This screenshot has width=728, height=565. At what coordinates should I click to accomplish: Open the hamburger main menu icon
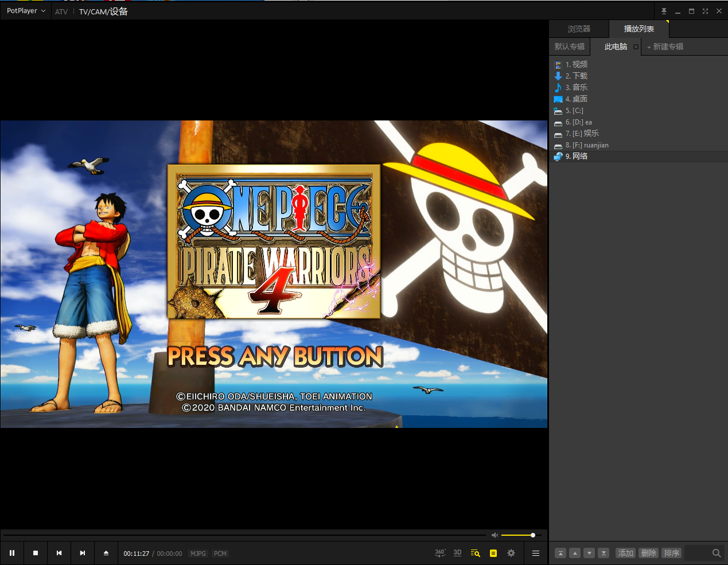click(x=536, y=553)
